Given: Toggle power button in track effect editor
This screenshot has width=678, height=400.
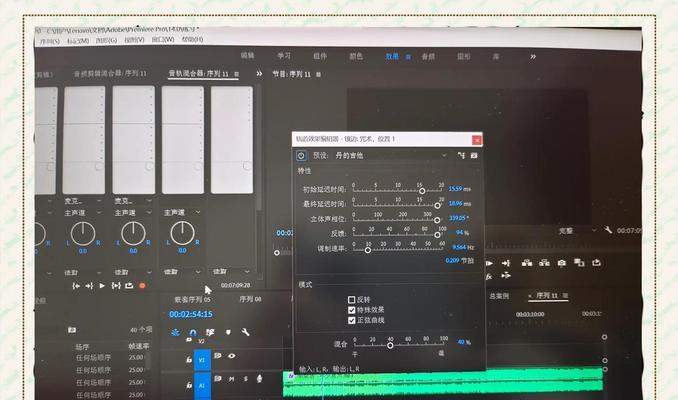Looking at the screenshot, I should pyautogui.click(x=301, y=156).
